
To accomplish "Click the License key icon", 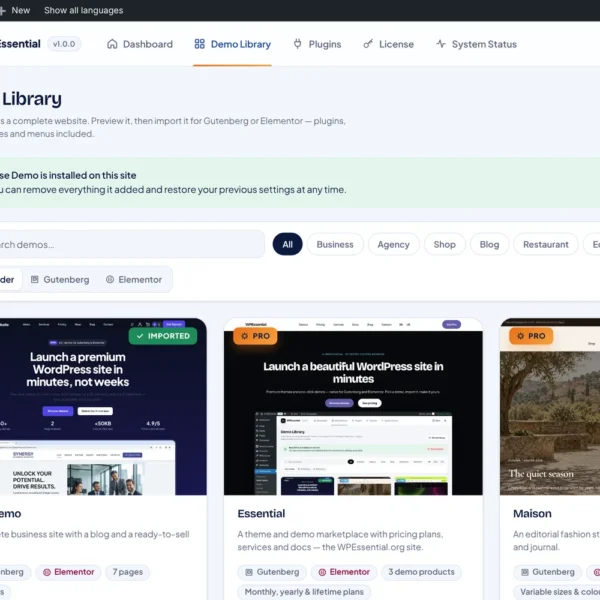I will pos(368,44).
